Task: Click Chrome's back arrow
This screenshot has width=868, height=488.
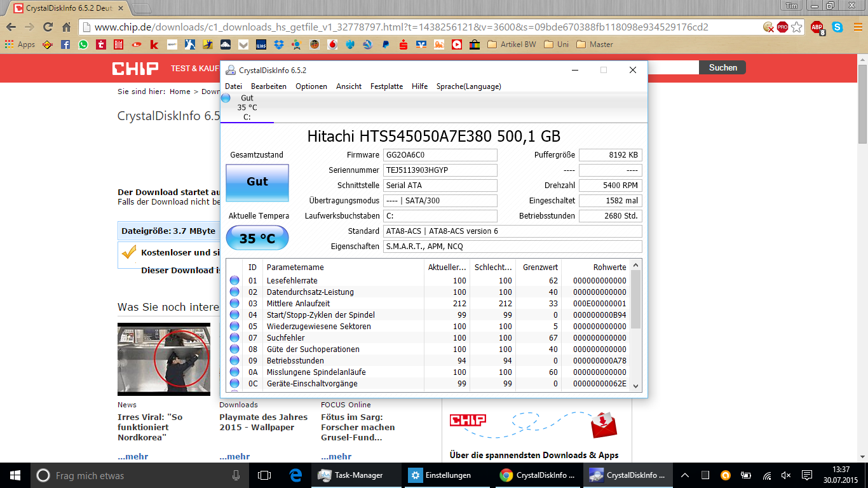Action: [x=11, y=27]
